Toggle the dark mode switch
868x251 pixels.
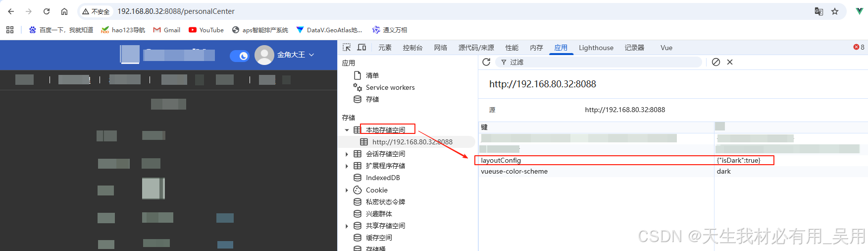tap(240, 56)
